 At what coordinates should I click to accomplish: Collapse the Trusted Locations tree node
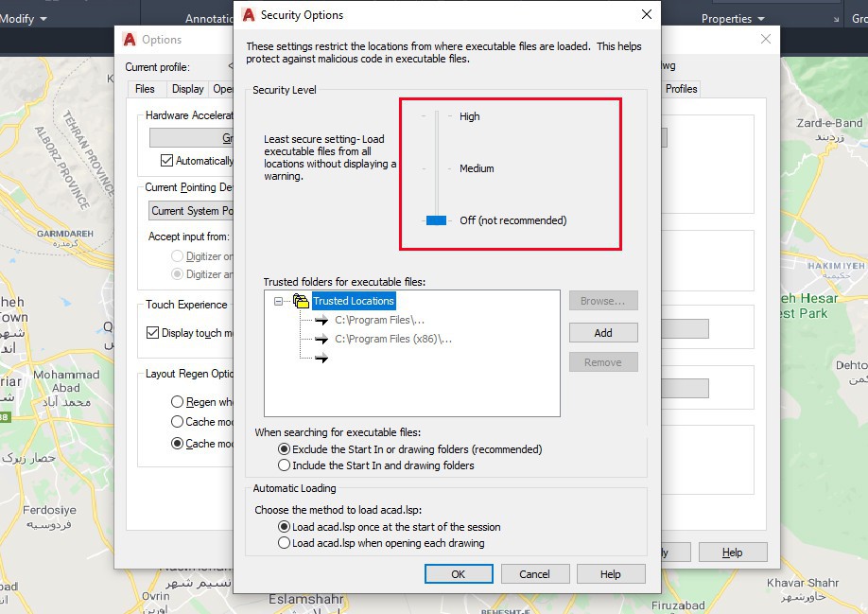278,301
